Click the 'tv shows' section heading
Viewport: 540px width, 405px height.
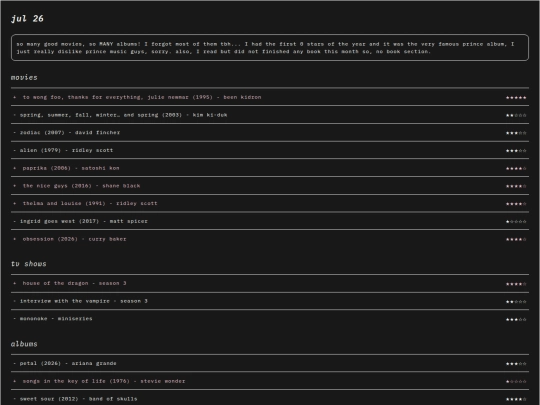pos(29,264)
